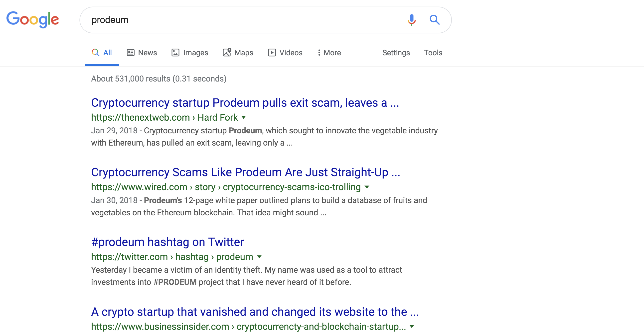
Task: Click the Images tab picture icon
Action: pyautogui.click(x=175, y=52)
